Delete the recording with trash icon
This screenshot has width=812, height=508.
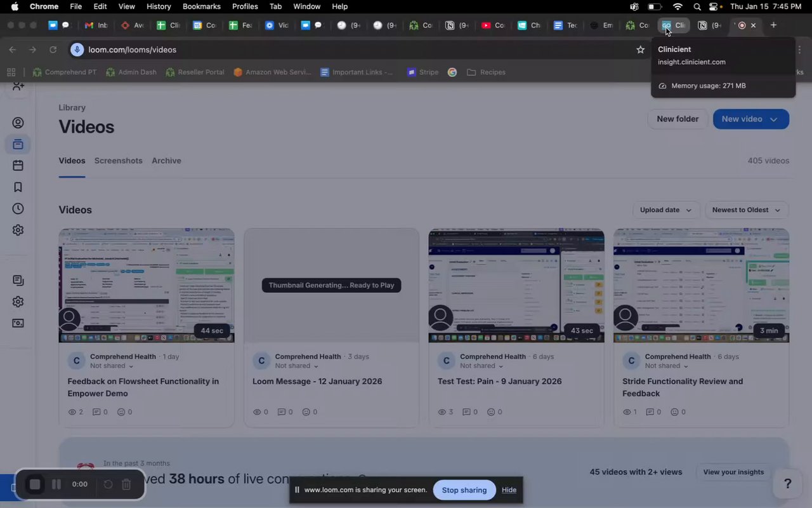point(126,485)
